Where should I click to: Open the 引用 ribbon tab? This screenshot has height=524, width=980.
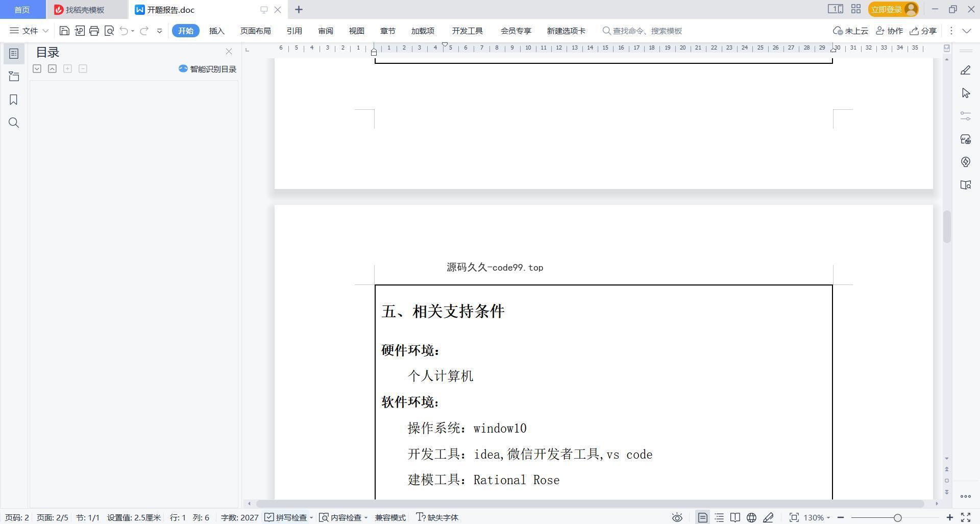point(294,31)
